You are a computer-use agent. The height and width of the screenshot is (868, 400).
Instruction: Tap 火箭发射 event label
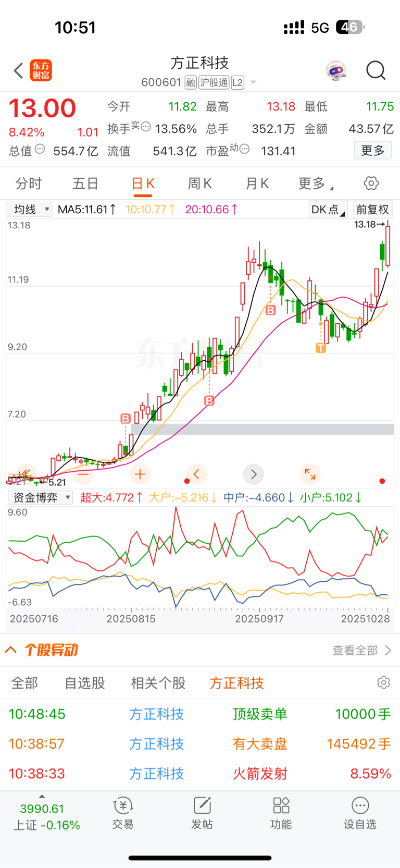pyautogui.click(x=260, y=774)
